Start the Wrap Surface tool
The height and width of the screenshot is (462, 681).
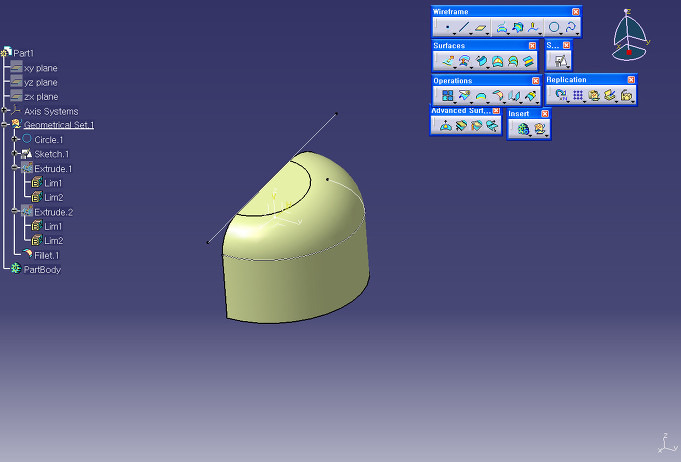pyautogui.click(x=476, y=126)
